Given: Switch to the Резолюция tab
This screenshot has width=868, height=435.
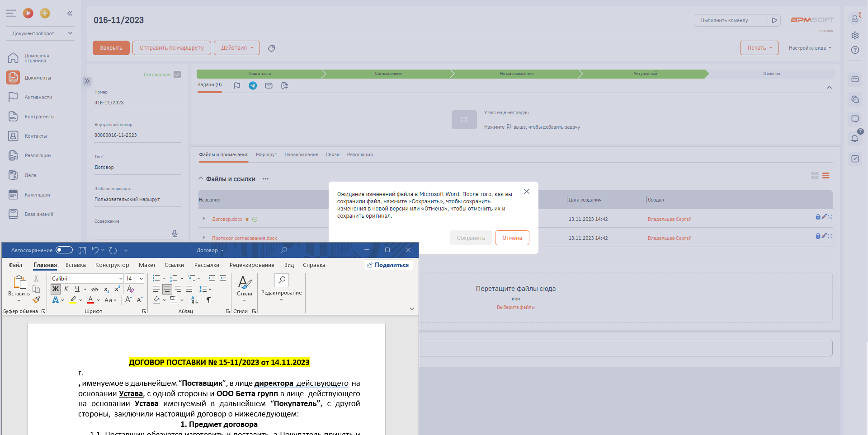Looking at the screenshot, I should [x=360, y=154].
